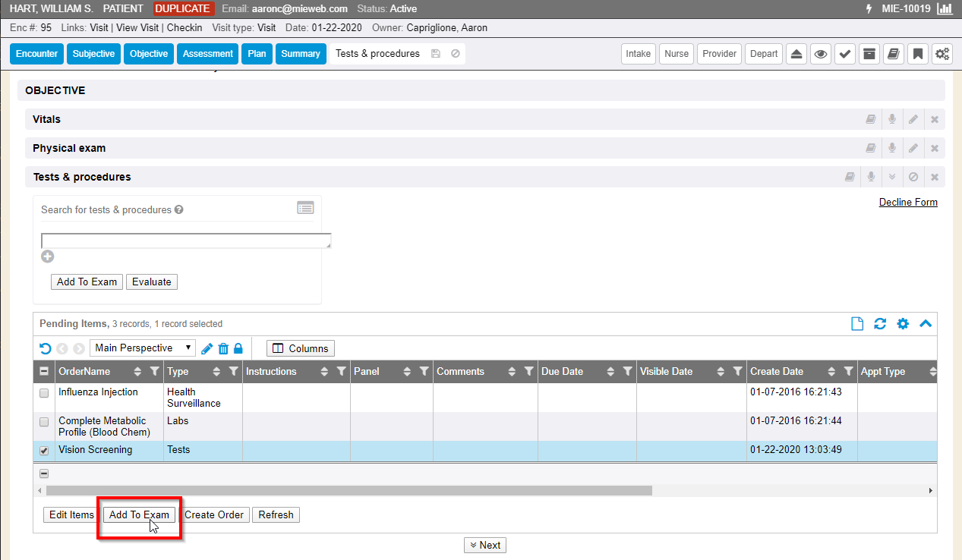962x560 pixels.
Task: Click the checkmark icon in the top toolbar
Action: click(x=844, y=54)
